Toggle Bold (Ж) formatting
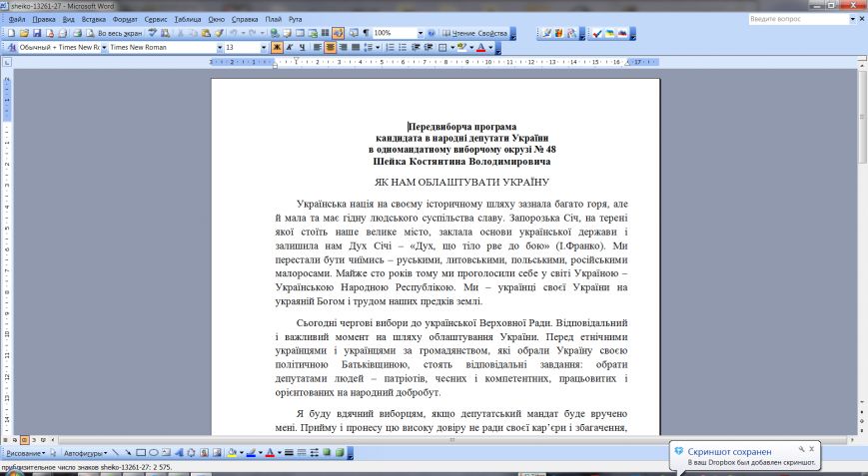This screenshot has height=476, width=868. pyautogui.click(x=277, y=48)
